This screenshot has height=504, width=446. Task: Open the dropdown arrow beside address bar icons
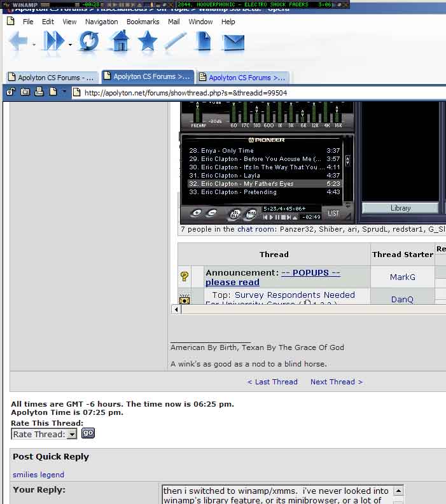(64, 92)
